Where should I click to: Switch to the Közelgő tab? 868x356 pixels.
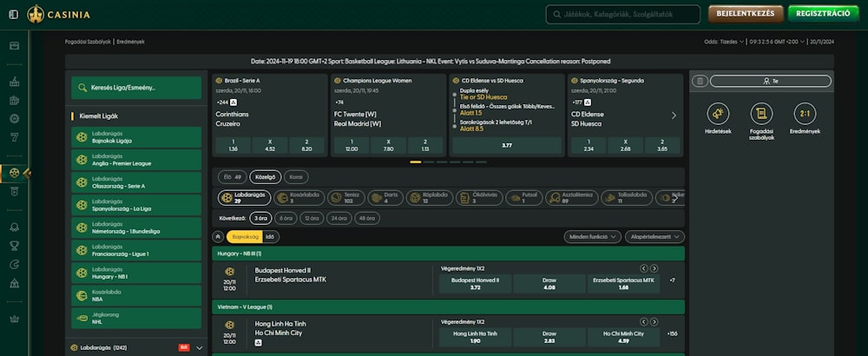(x=265, y=177)
